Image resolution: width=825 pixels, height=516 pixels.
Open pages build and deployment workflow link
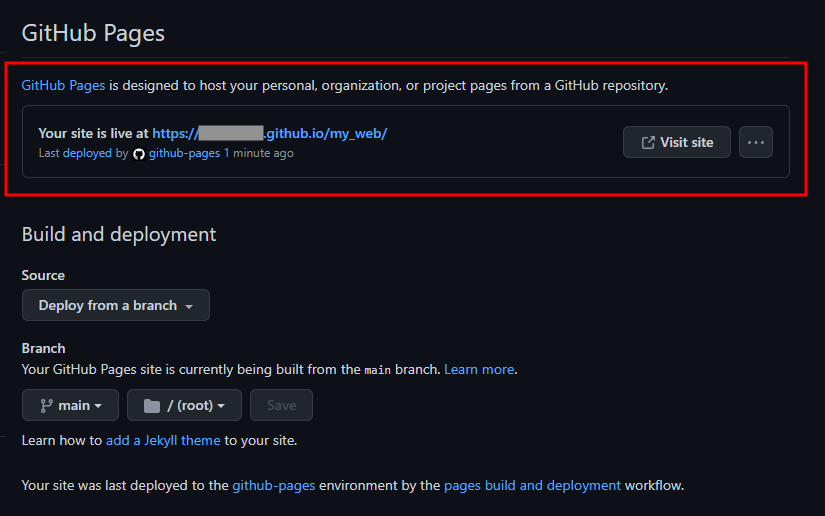coord(532,485)
